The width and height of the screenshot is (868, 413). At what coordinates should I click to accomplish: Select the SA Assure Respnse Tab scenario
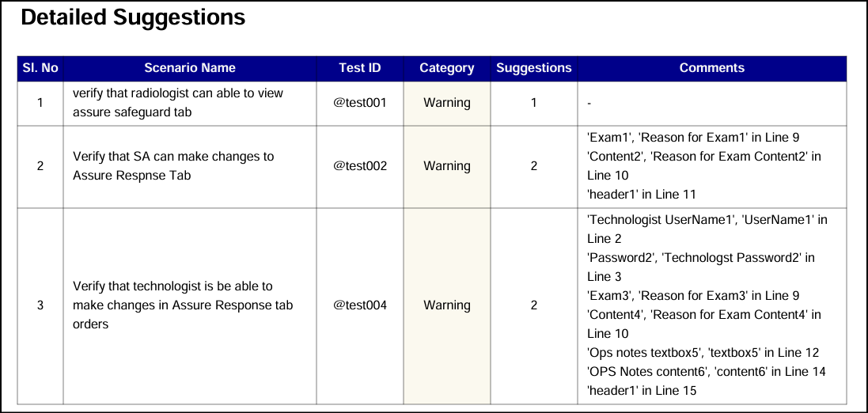[x=173, y=166]
